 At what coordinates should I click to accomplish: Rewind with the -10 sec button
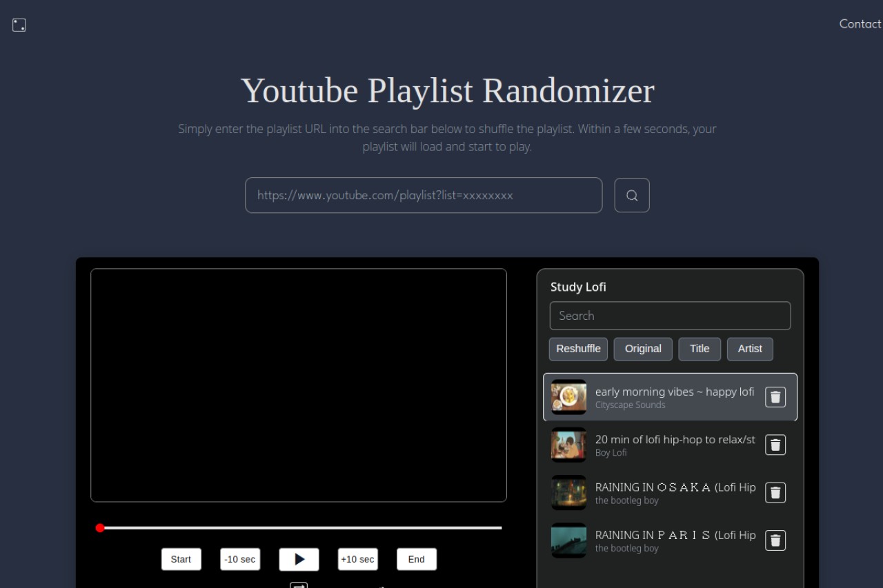[x=240, y=559]
